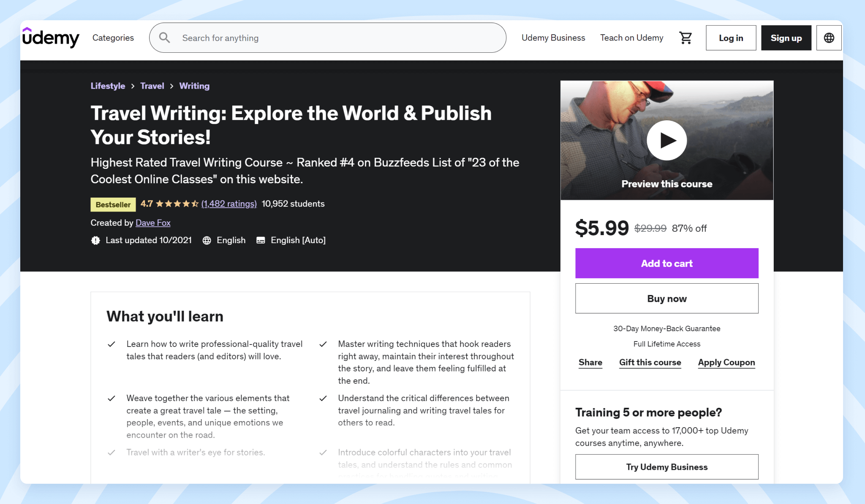
Task: Click the Bestseller badge
Action: click(x=113, y=204)
